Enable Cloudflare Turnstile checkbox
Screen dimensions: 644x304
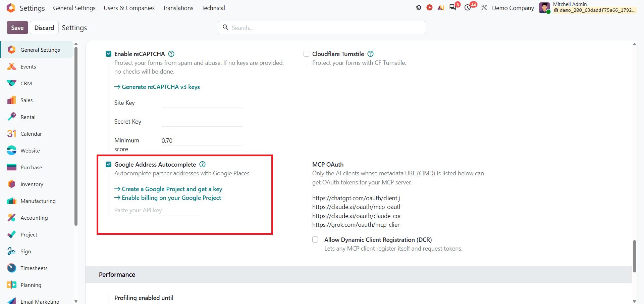tap(306, 54)
